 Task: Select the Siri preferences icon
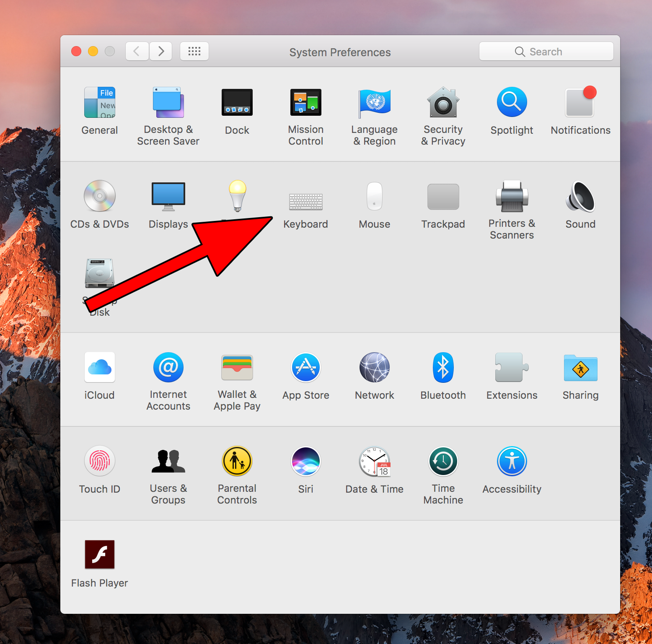pyautogui.click(x=305, y=462)
